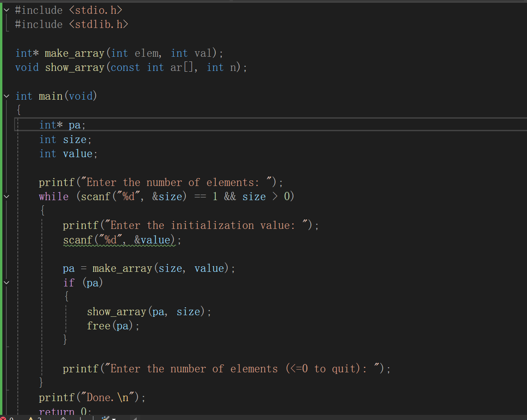Click 'value' in the int value declaration
Screen dimensions: 527x420
point(78,154)
